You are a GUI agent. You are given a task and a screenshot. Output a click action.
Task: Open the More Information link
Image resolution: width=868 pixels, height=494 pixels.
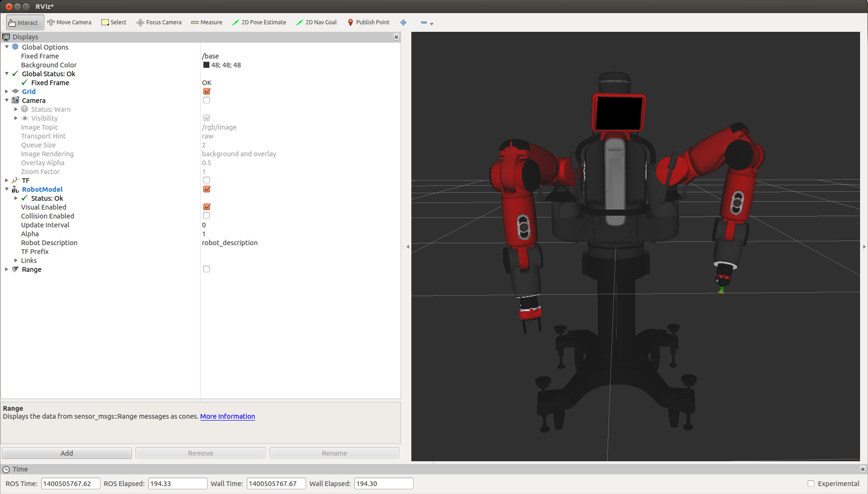pyautogui.click(x=228, y=416)
